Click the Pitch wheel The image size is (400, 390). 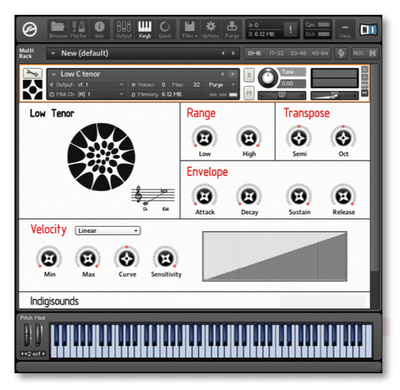[27, 335]
